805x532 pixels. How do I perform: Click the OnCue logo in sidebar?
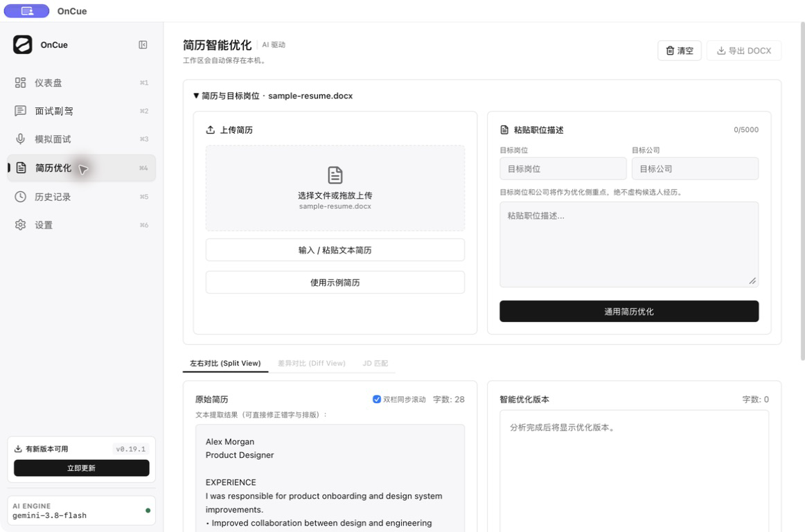click(23, 44)
